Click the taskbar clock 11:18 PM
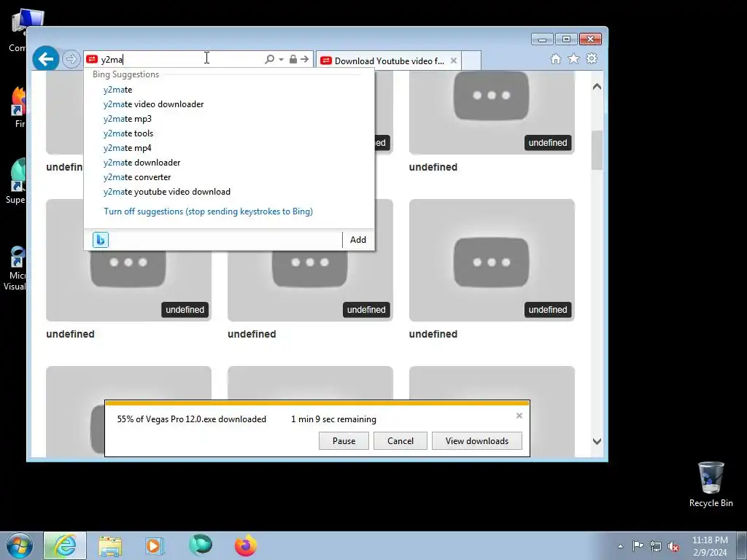747x560 pixels. pos(710,546)
